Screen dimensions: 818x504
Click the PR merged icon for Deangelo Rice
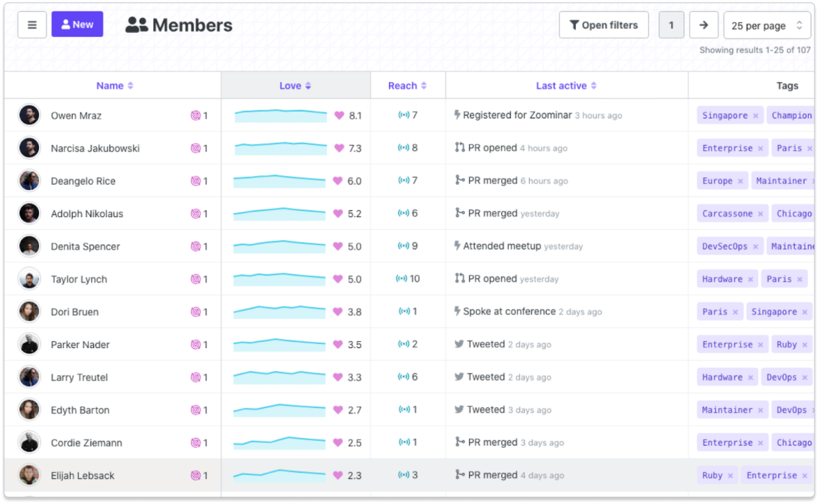click(460, 180)
